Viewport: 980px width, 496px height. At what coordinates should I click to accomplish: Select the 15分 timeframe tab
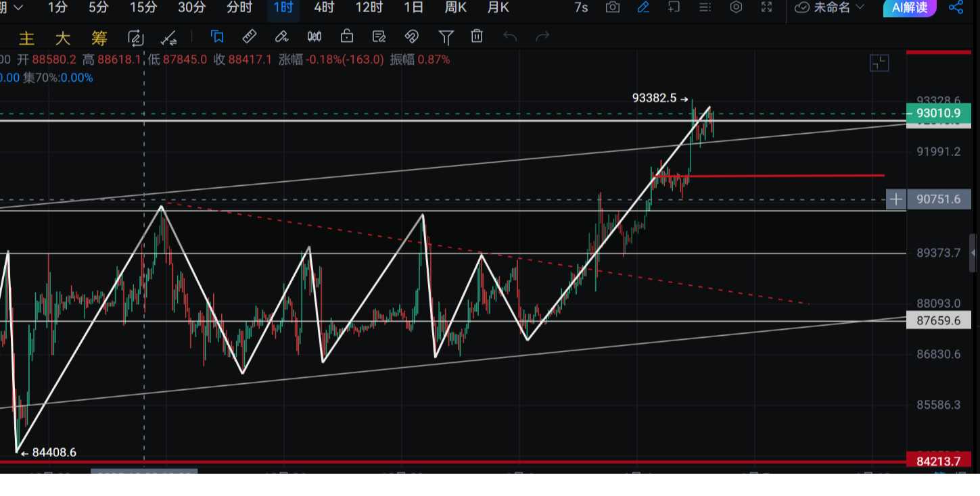(x=143, y=7)
